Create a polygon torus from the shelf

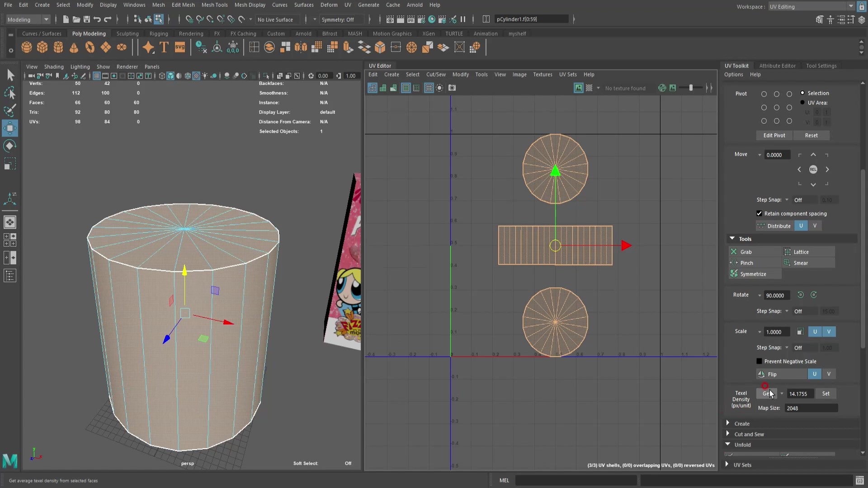click(x=90, y=47)
